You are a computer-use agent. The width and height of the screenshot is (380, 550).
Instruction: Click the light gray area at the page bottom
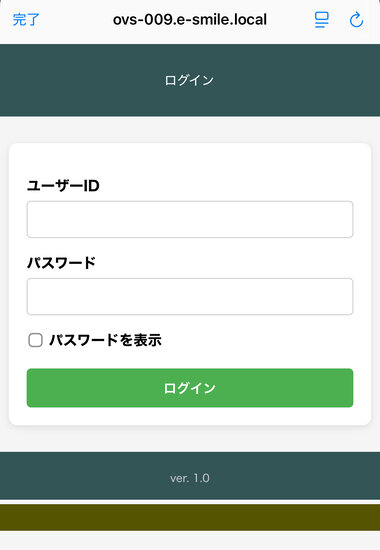tap(190, 541)
